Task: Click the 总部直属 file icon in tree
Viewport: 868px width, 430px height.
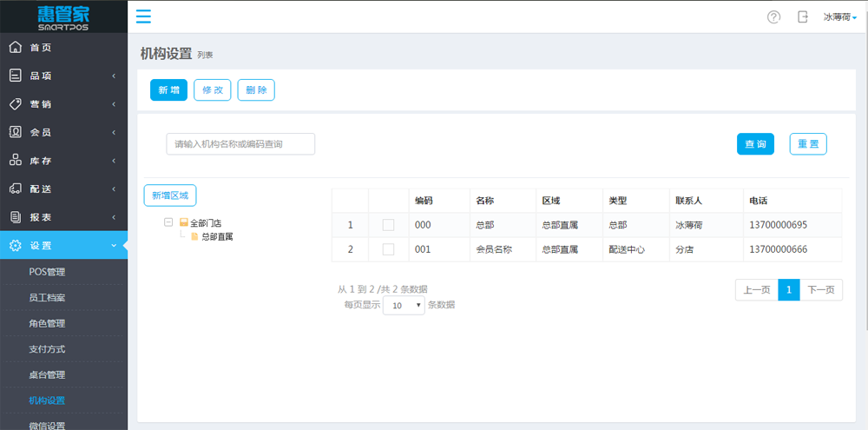Action: tap(194, 236)
